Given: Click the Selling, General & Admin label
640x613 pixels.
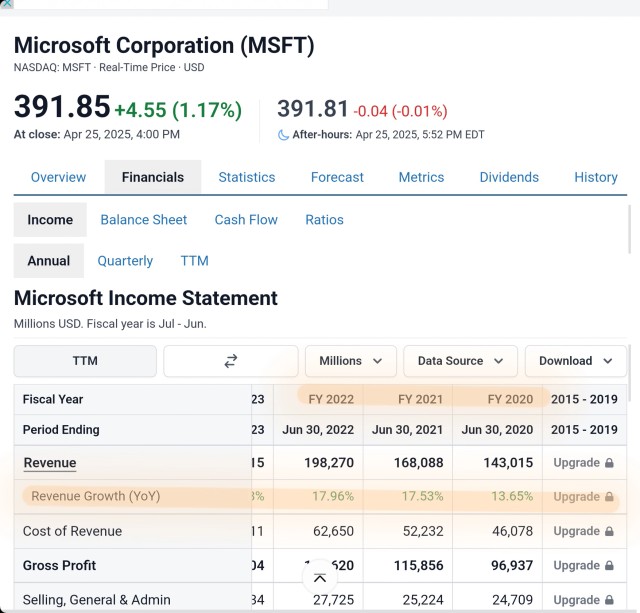Looking at the screenshot, I should [96, 600].
